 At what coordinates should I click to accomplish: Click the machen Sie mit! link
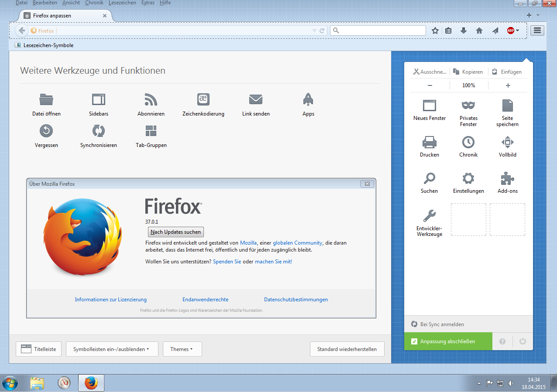pyautogui.click(x=273, y=262)
